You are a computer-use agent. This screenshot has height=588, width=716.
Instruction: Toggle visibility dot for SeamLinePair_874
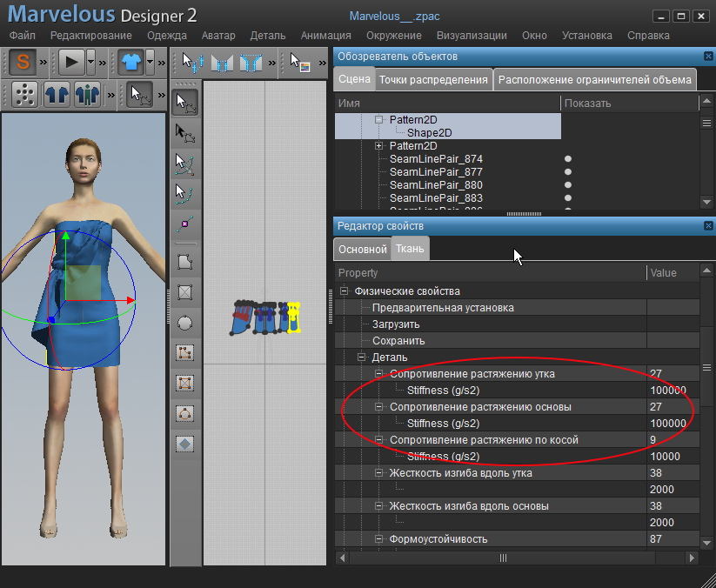tap(568, 159)
